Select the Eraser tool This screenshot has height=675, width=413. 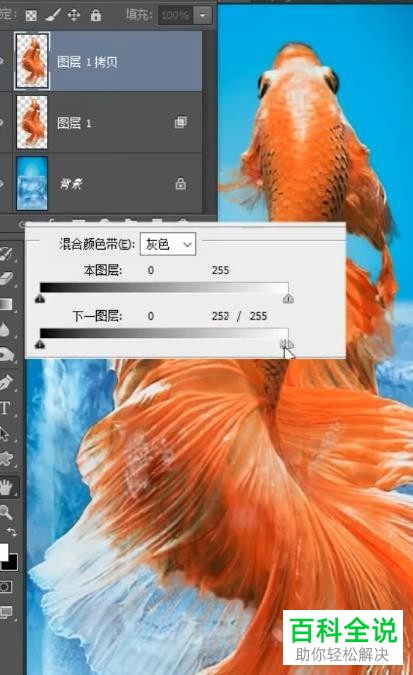click(6, 279)
